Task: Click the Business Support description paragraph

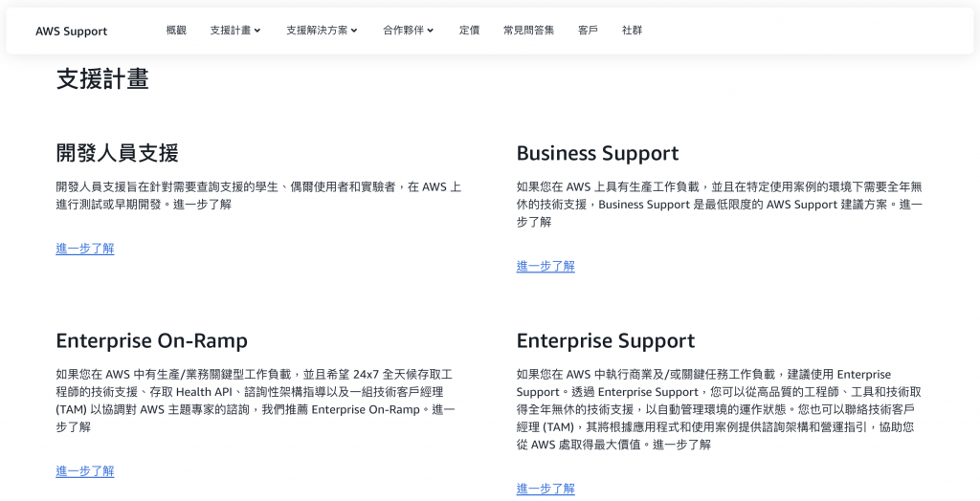Action: (x=720, y=205)
